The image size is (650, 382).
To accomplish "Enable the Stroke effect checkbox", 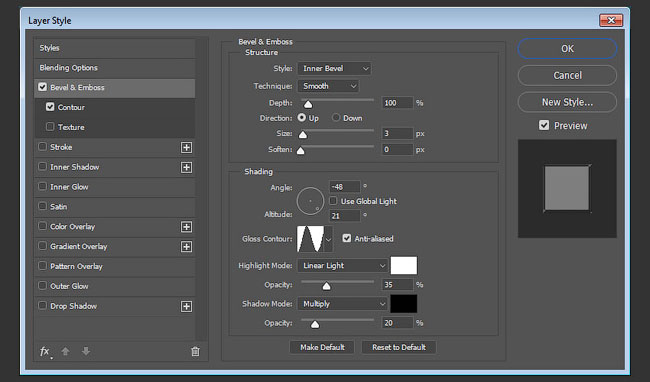I will tap(42, 147).
